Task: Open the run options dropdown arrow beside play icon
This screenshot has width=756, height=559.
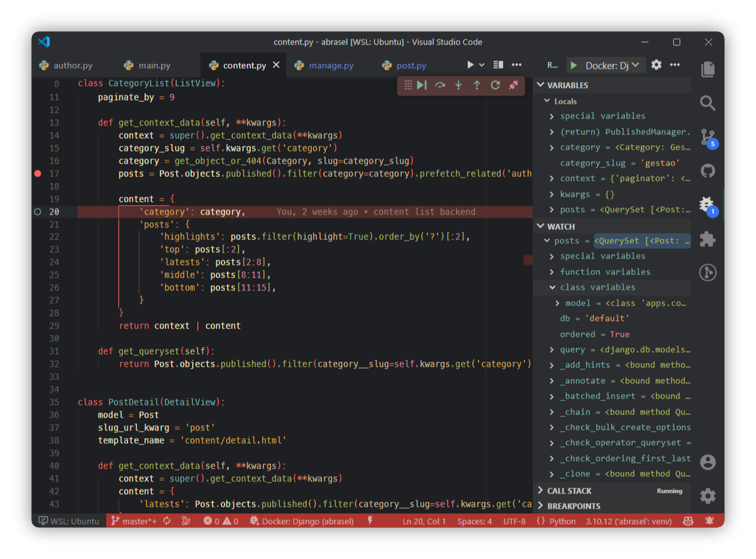Action: point(482,65)
